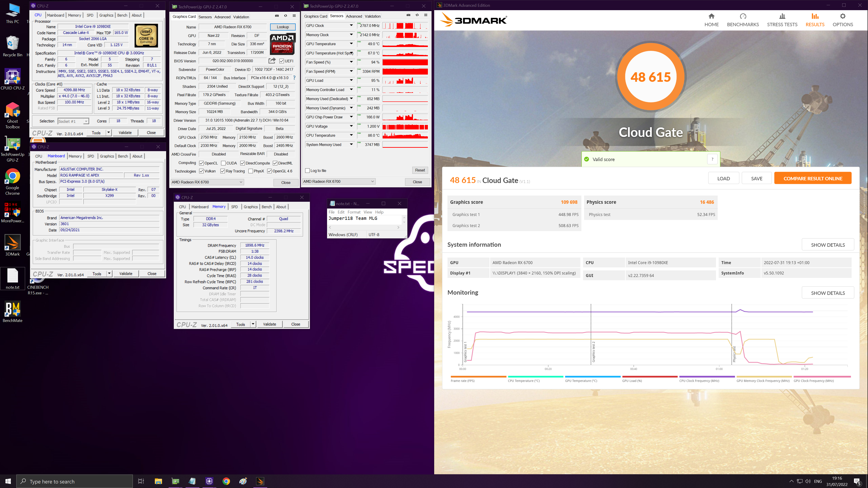The width and height of the screenshot is (868, 488).
Task: Open GPU selector dropdown in GPU-Z Graphics Card window
Action: point(207,182)
